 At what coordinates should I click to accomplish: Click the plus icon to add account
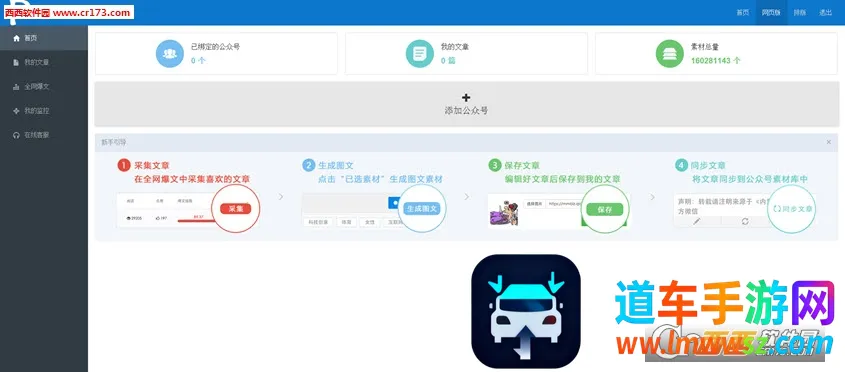pos(466,98)
